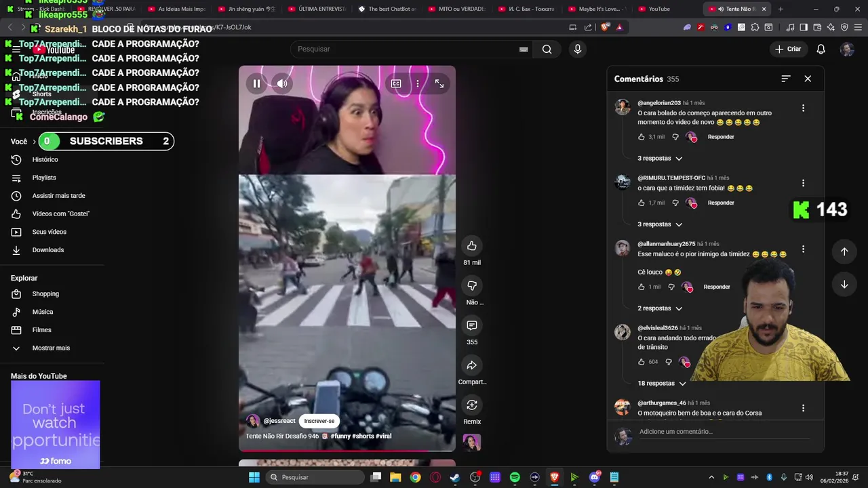Open options for the angelorian203 comment
The height and width of the screenshot is (488, 868).
pos(803,108)
